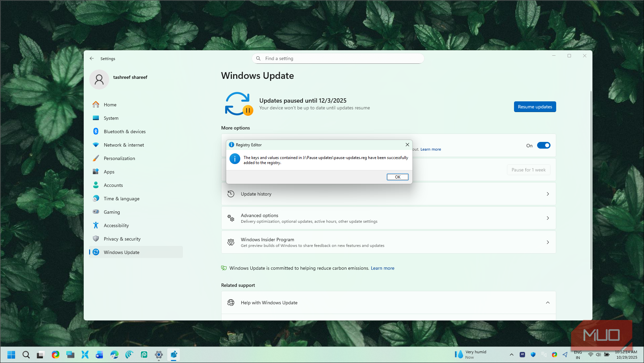Select the Personalization brush icon
The height and width of the screenshot is (363, 644).
[96, 158]
